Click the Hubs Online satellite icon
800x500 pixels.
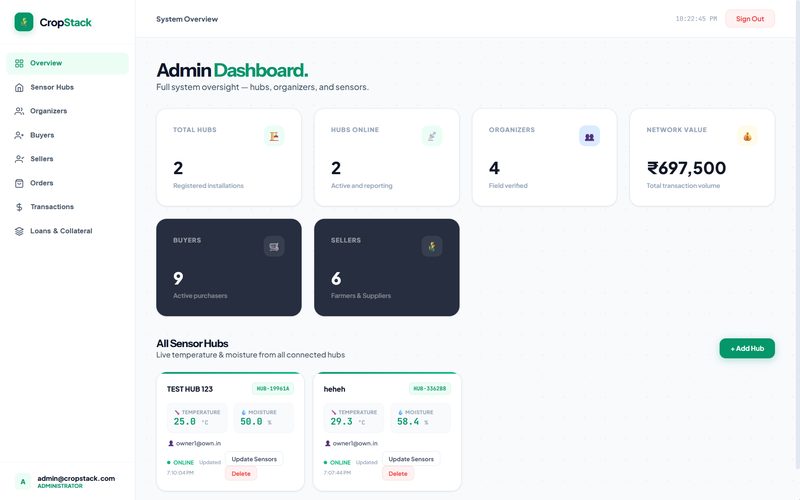coord(432,136)
